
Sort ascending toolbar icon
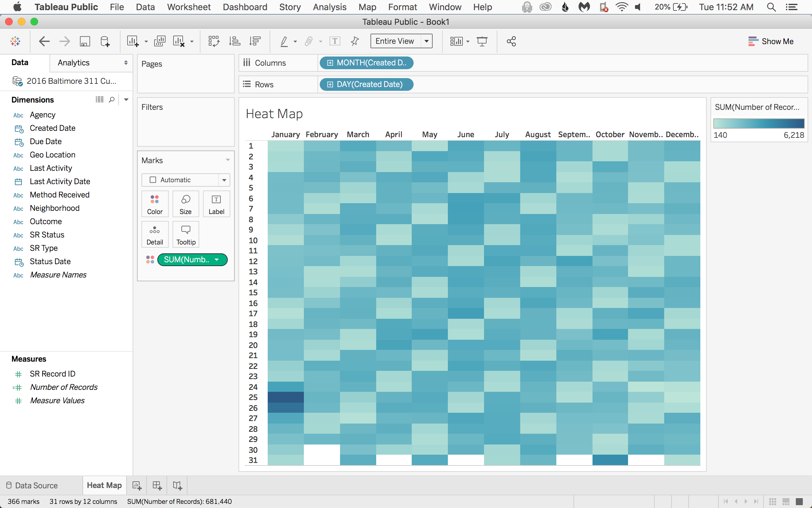click(234, 41)
